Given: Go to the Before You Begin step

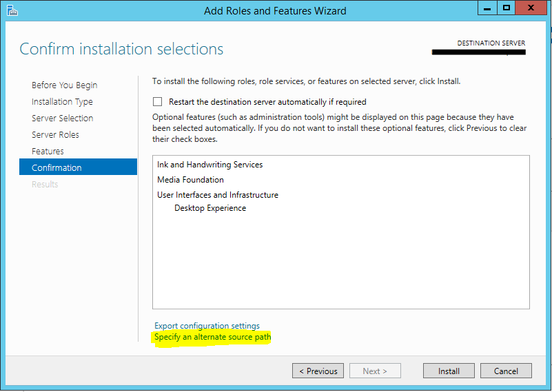Looking at the screenshot, I should pyautogui.click(x=64, y=85).
